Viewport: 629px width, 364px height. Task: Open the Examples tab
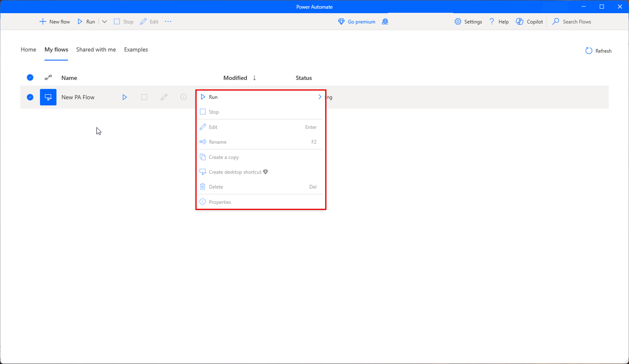(136, 50)
